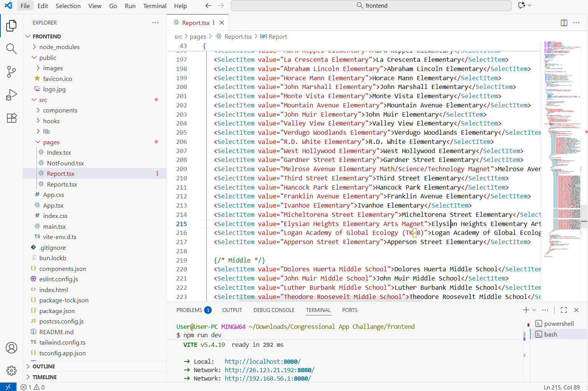Open tailwind.config.ts in the explorer
This screenshot has width=588, height=391.
point(95,342)
